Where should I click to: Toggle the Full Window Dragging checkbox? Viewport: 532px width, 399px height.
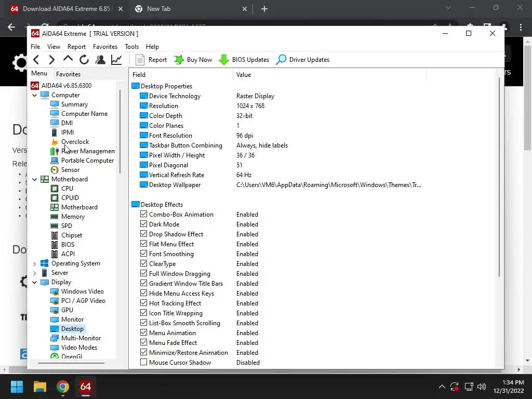coord(143,273)
